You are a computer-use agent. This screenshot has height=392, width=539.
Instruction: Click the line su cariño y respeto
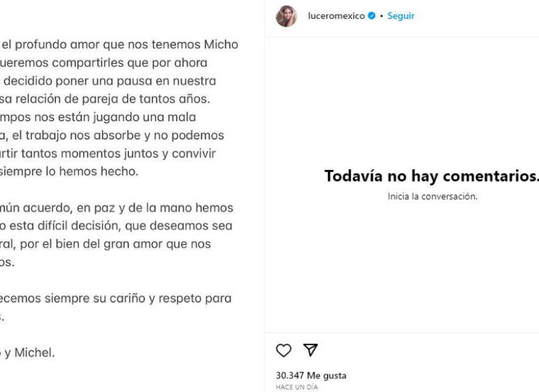click(116, 299)
